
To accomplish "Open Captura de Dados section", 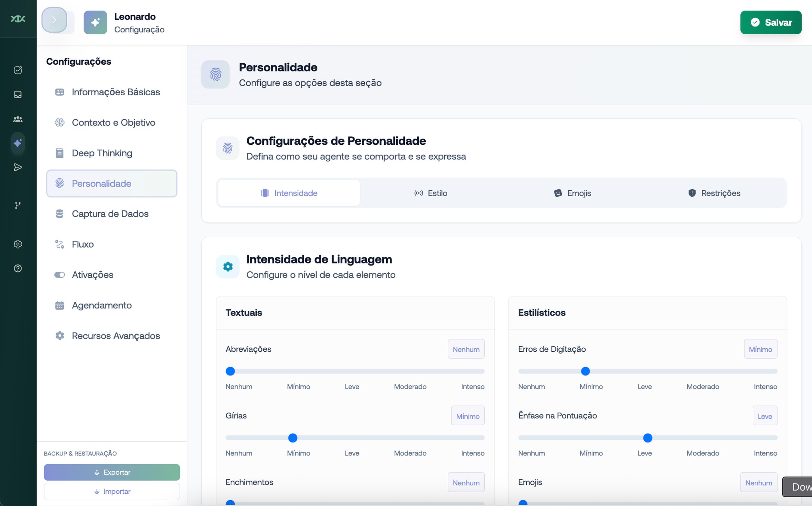I will pos(110,214).
